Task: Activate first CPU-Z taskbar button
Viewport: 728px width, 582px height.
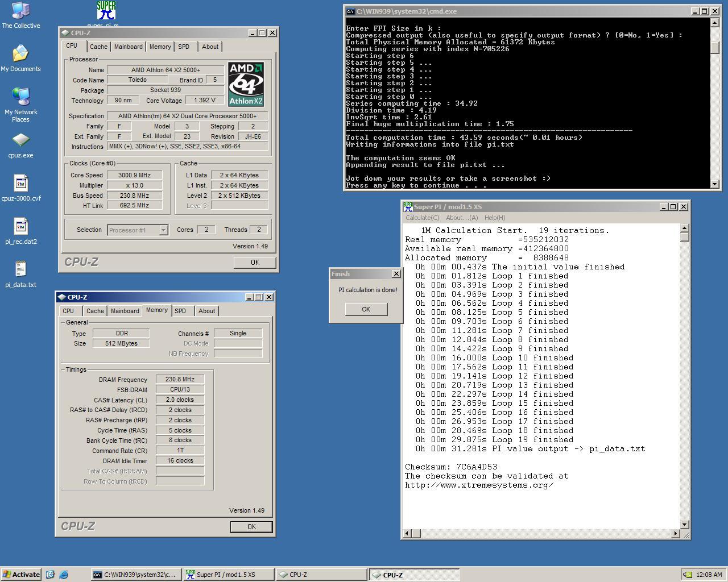Action: coord(321,575)
